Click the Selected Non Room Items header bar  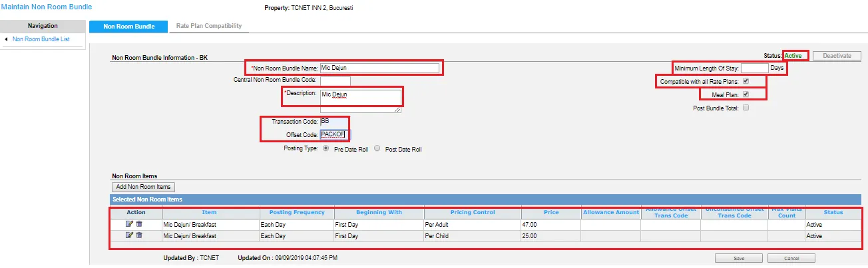point(486,200)
